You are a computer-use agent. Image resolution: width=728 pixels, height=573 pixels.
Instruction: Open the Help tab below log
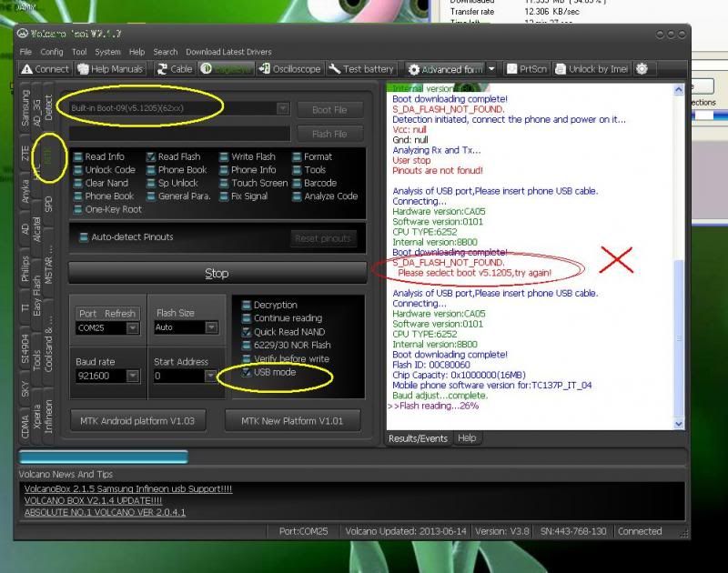467,438
